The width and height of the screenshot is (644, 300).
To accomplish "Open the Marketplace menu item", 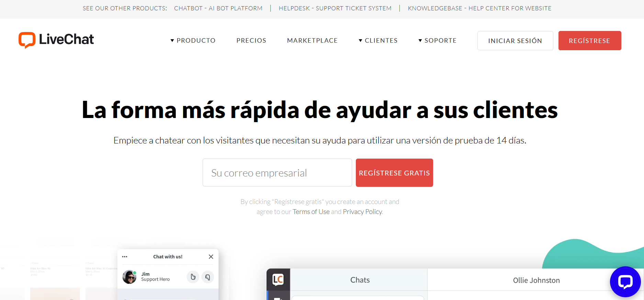I will pos(312,41).
